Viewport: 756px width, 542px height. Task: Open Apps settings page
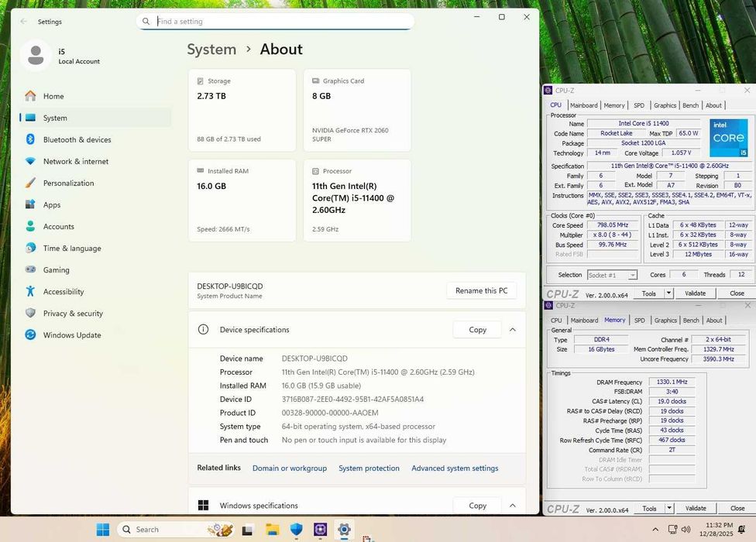(x=95, y=204)
